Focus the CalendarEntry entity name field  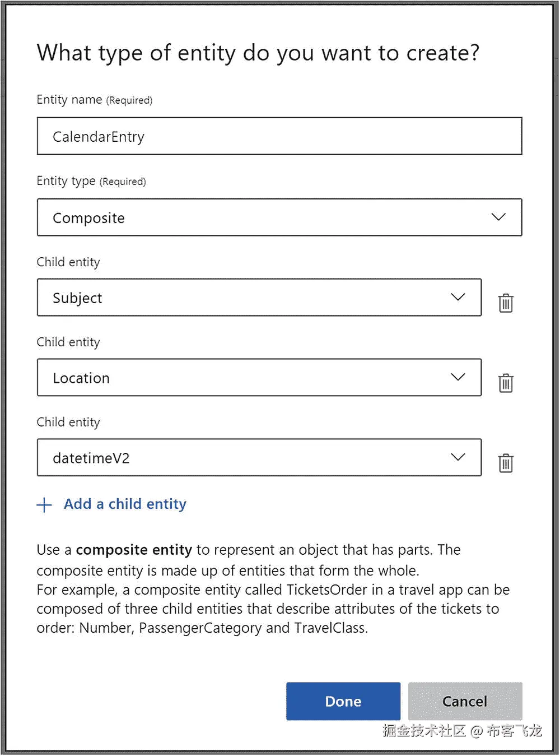(x=279, y=136)
